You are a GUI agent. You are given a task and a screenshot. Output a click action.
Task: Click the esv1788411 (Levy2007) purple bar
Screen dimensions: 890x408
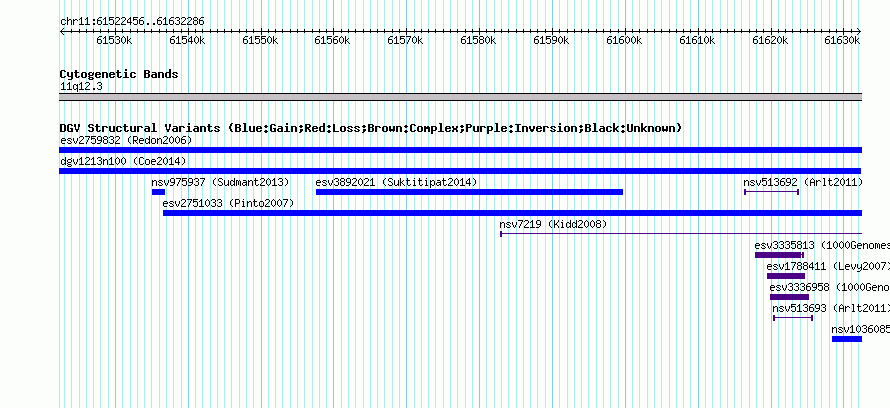786,276
